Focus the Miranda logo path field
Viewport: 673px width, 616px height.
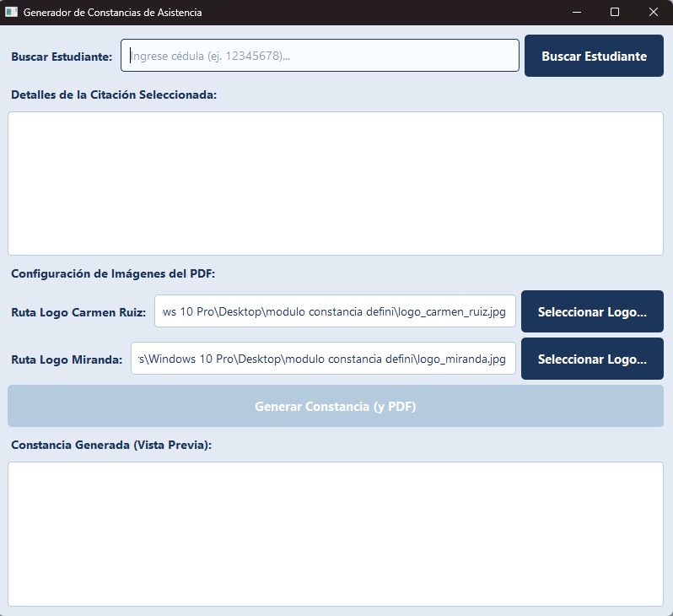pyautogui.click(x=322, y=359)
